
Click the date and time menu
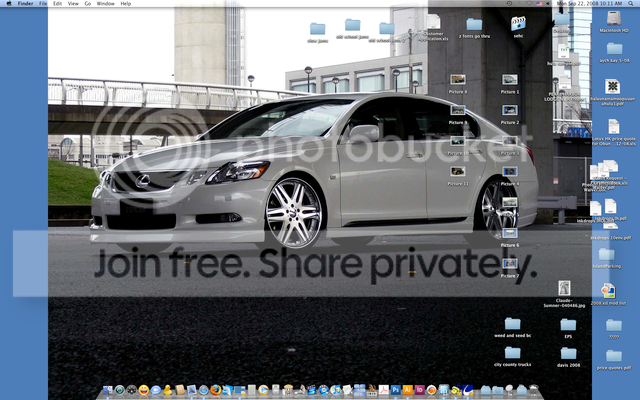(589, 4)
